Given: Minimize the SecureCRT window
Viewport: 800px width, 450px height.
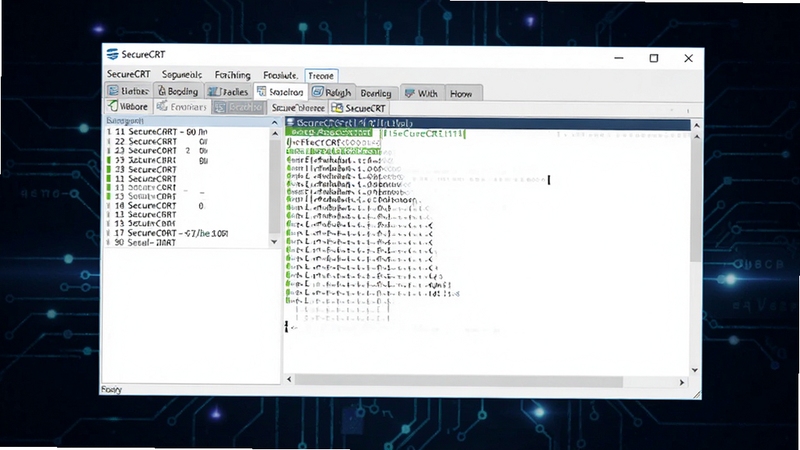Looking at the screenshot, I should pos(619,58).
